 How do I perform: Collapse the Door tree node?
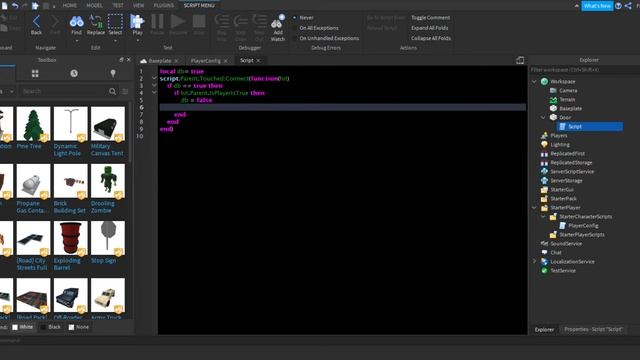point(543,118)
